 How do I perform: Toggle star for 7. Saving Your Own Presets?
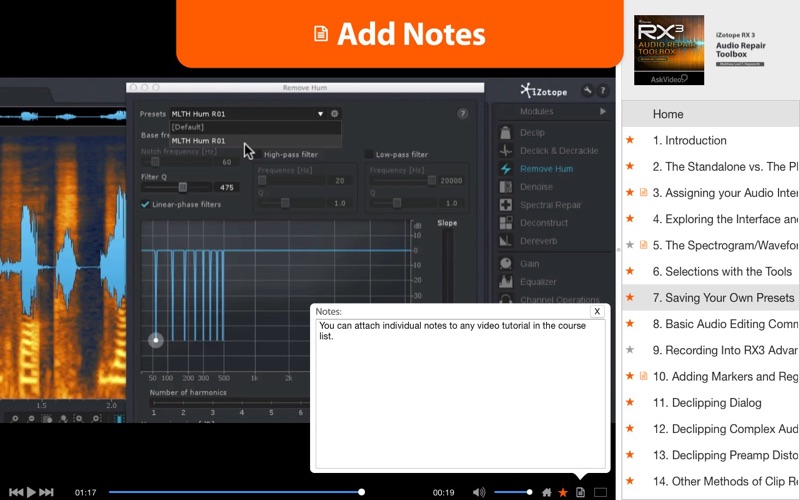pyautogui.click(x=630, y=297)
